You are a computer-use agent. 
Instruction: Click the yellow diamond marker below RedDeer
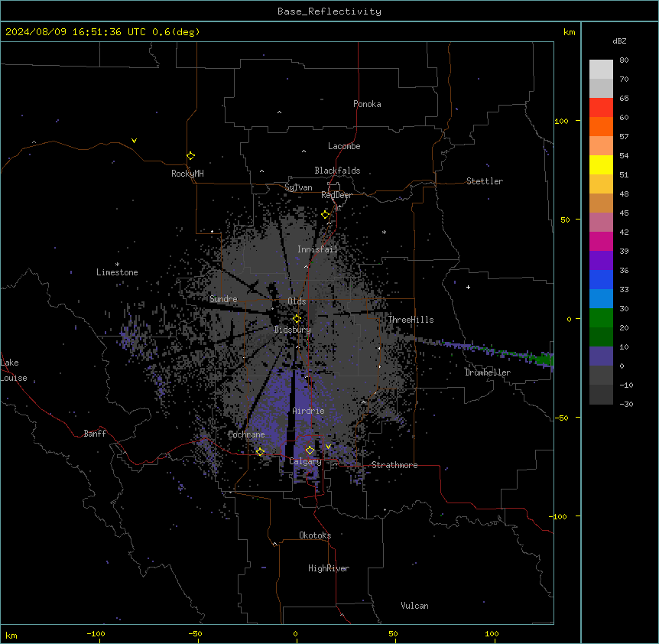[326, 215]
